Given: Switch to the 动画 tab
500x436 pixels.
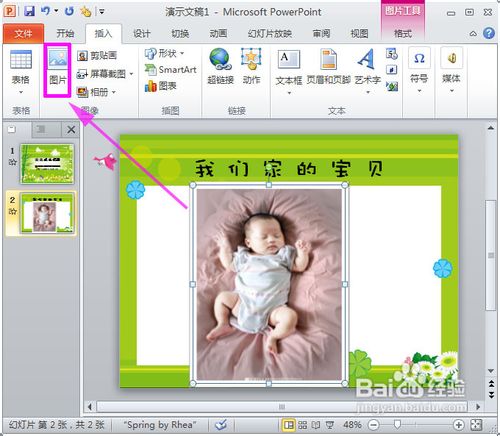Looking at the screenshot, I should [218, 33].
